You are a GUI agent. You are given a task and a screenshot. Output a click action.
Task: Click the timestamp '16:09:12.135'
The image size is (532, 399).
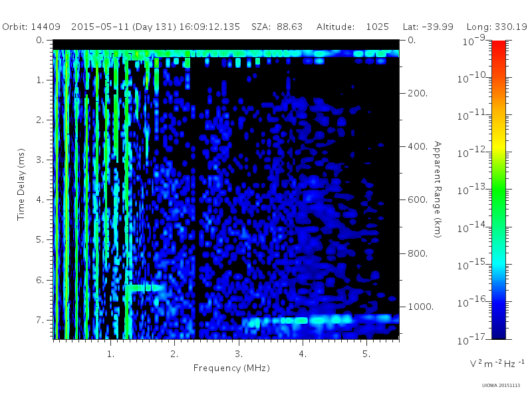209,27
